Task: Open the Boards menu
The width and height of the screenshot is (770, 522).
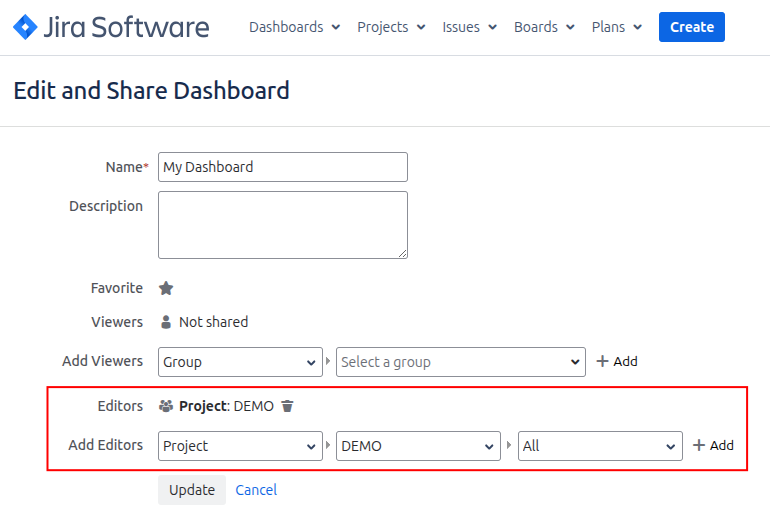Action: click(x=544, y=27)
